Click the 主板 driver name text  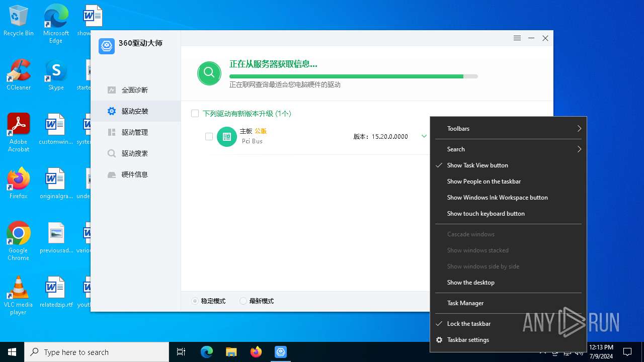tap(246, 131)
